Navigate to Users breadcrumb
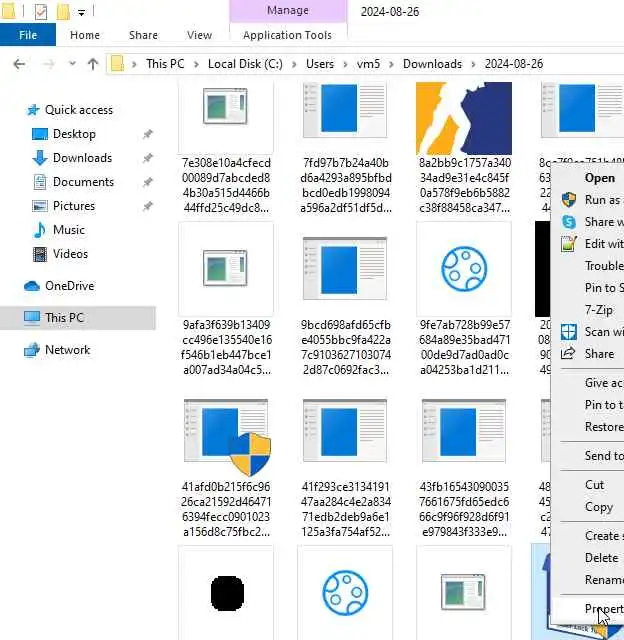624x640 pixels. (320, 64)
